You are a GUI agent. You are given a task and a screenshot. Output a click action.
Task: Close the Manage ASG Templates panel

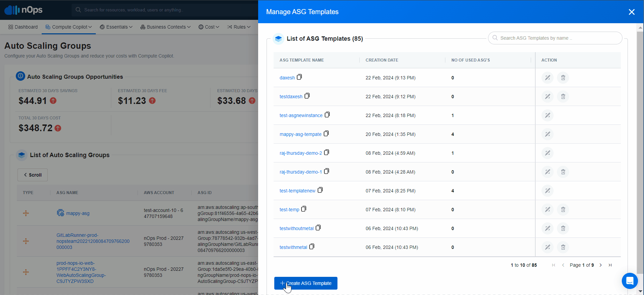point(632,12)
